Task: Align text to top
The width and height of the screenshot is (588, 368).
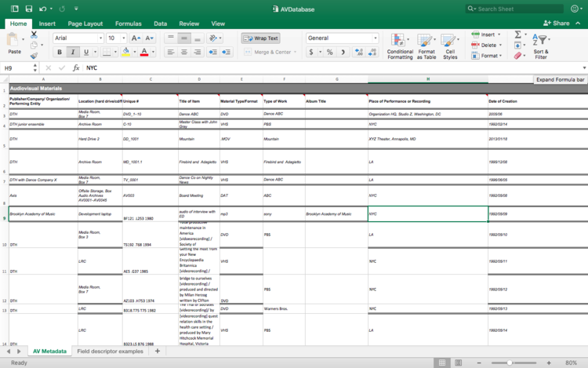Action: pos(171,38)
